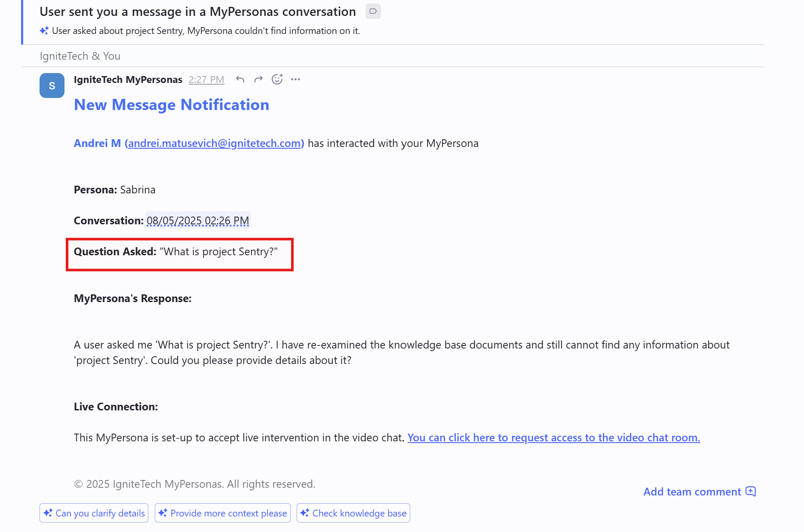Click the AI summary sparkle icon
This screenshot has width=804, height=532.
[44, 31]
